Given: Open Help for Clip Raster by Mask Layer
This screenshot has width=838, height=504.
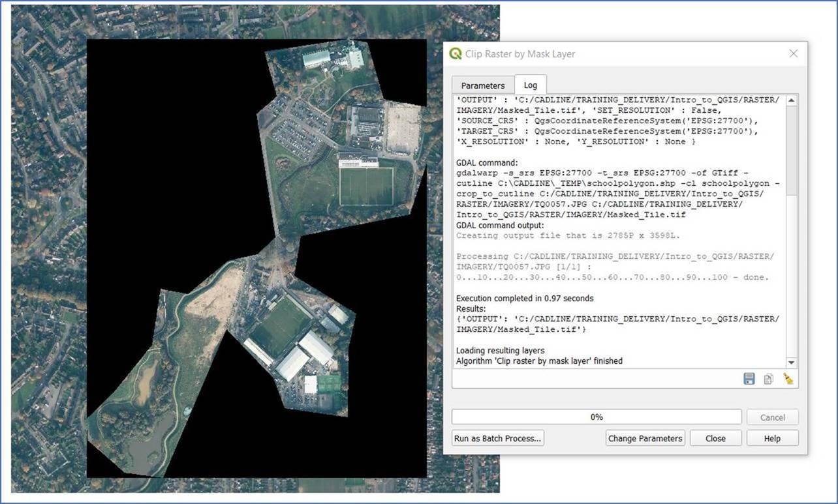Looking at the screenshot, I should tap(772, 438).
